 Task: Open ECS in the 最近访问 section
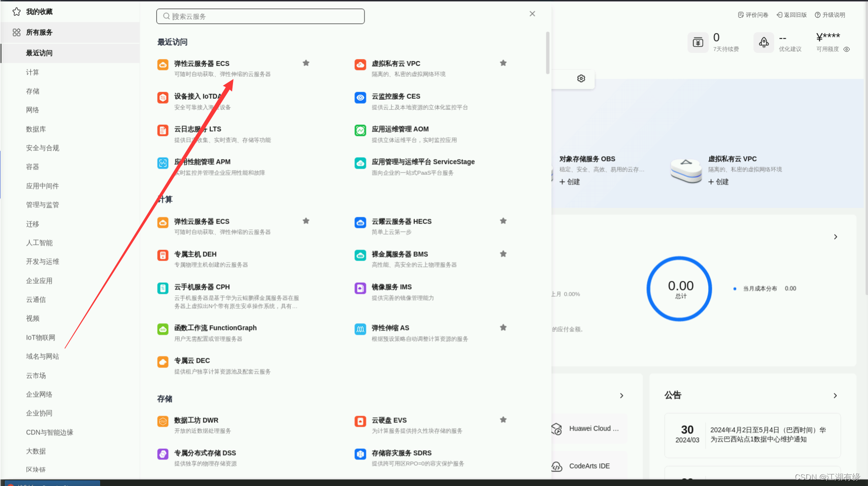coord(202,64)
